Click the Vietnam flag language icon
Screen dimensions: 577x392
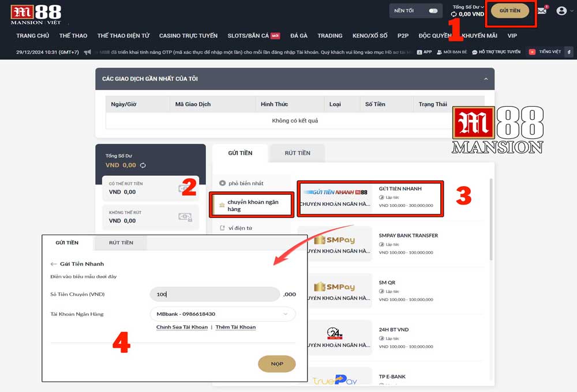pos(532,52)
